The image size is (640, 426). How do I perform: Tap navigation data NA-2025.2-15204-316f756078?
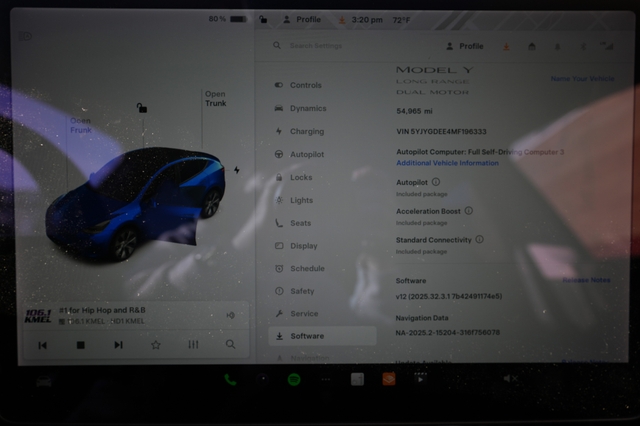coord(448,332)
